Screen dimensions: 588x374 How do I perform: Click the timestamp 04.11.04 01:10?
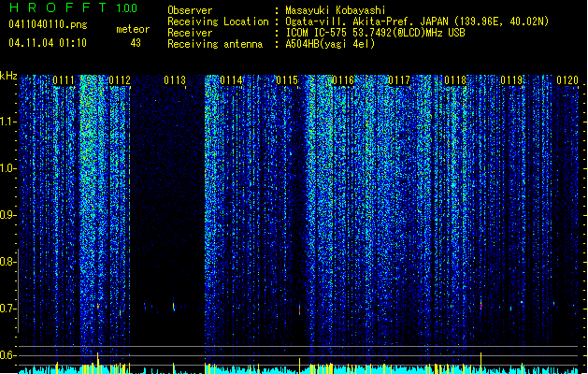click(x=48, y=42)
